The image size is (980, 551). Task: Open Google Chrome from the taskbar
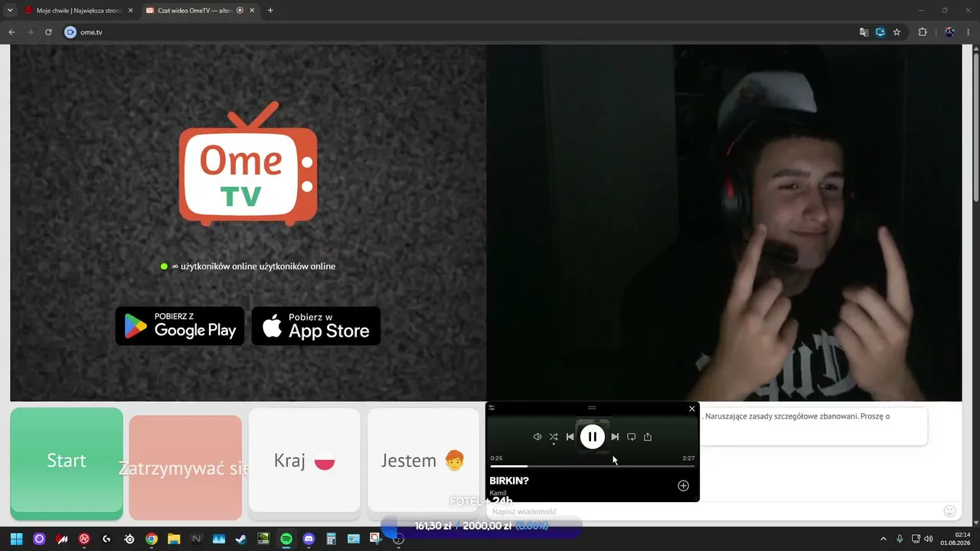(152, 539)
